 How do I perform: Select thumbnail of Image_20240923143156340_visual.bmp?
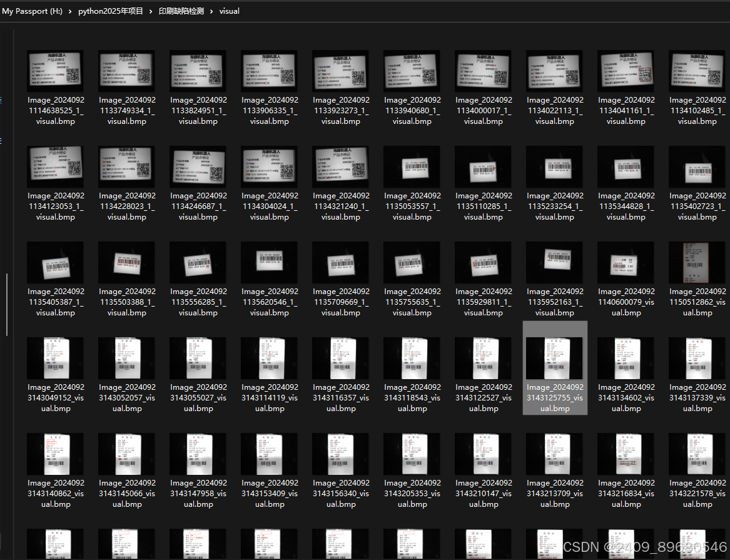tap(340, 454)
